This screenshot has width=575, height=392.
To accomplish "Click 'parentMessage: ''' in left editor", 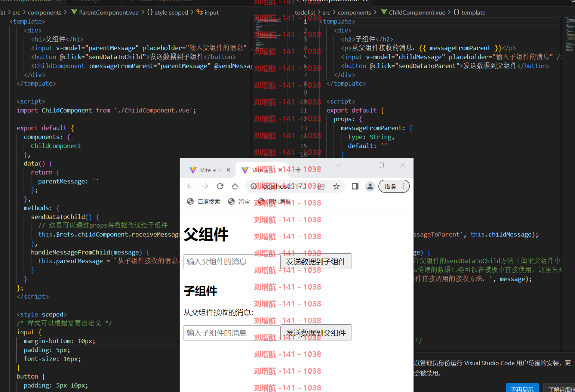I will pos(68,181).
